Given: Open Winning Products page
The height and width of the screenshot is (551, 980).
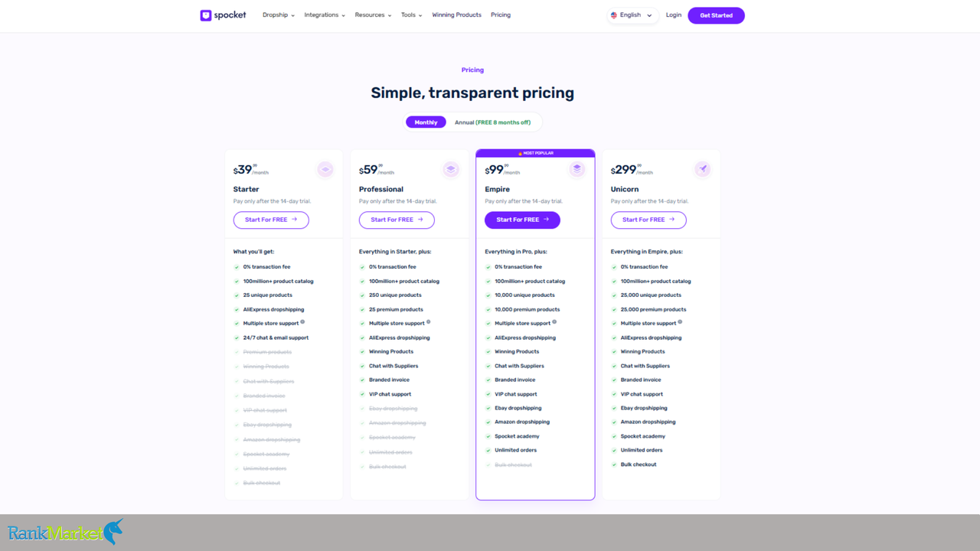Looking at the screenshot, I should (456, 15).
